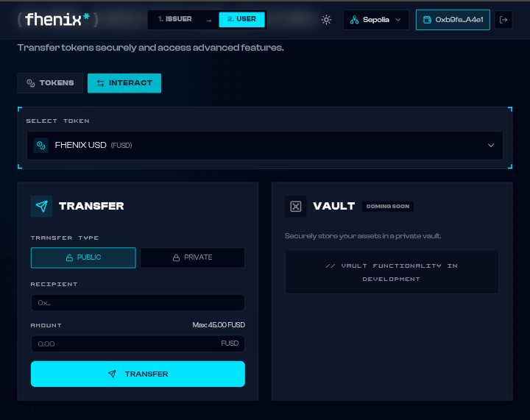Screen dimensions: 530x420
Task: Log out with the exit icon
Action: coord(504,20)
